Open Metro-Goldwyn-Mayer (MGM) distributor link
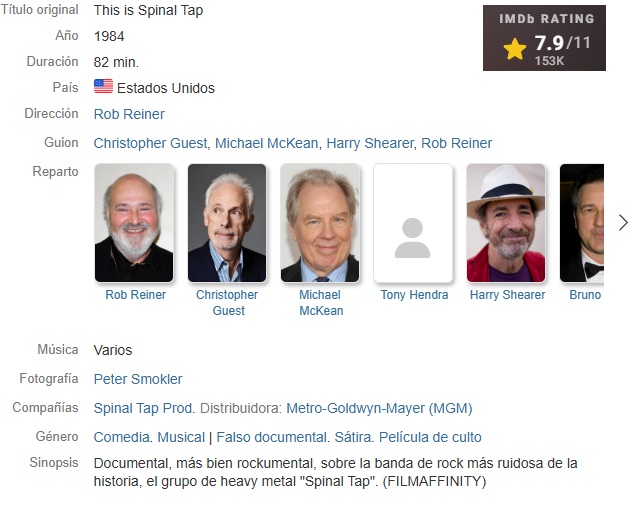The width and height of the screenshot is (629, 524). pyautogui.click(x=379, y=408)
